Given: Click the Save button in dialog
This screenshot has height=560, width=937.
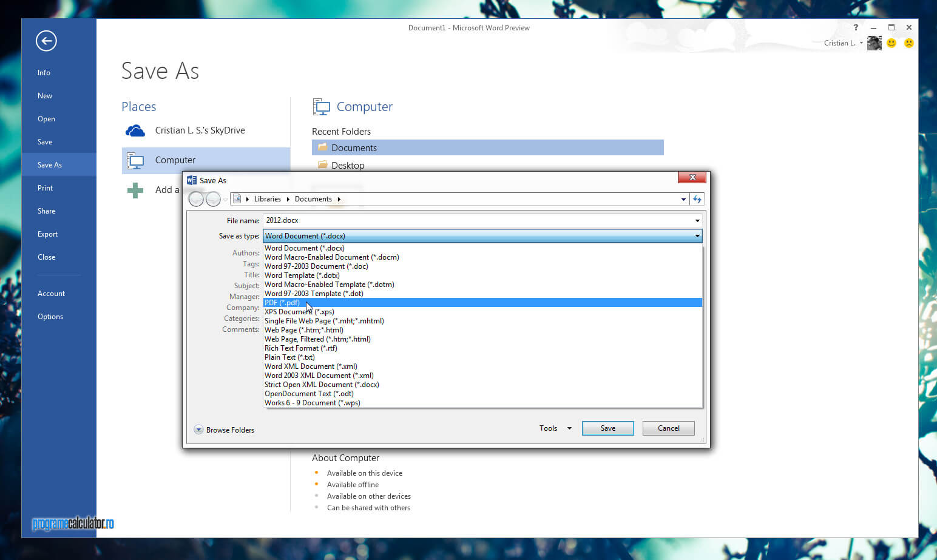Looking at the screenshot, I should 608,428.
